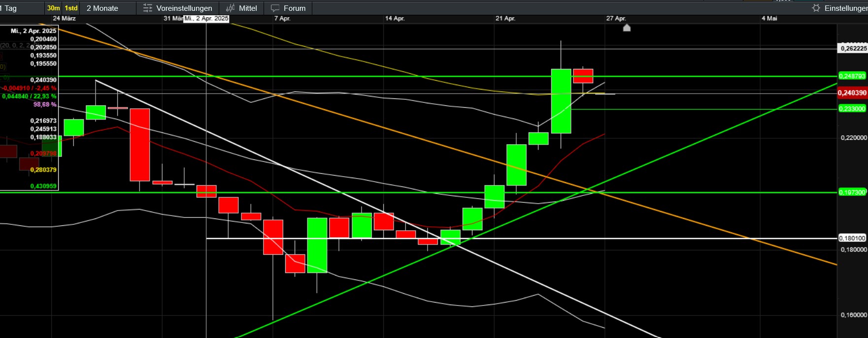Open the 2 Monate time range selector
The image size is (868, 338).
102,8
